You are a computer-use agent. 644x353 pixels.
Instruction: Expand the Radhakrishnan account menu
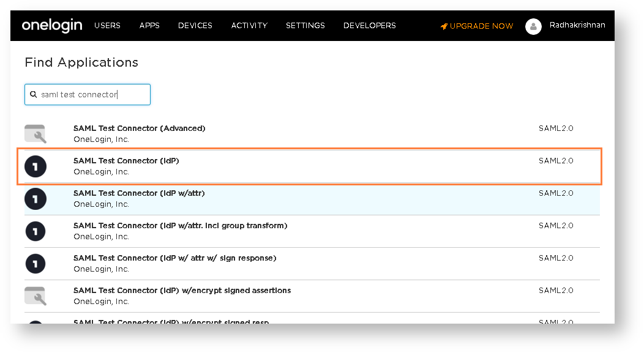pyautogui.click(x=577, y=25)
